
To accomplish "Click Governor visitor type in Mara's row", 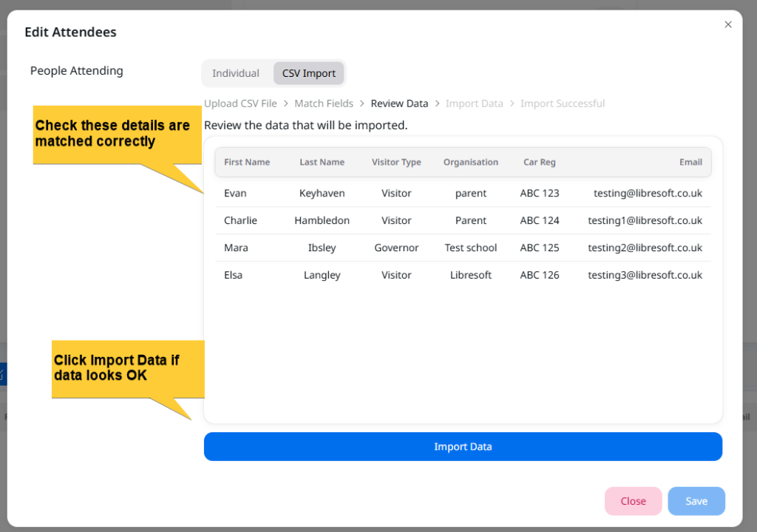I will (x=396, y=248).
